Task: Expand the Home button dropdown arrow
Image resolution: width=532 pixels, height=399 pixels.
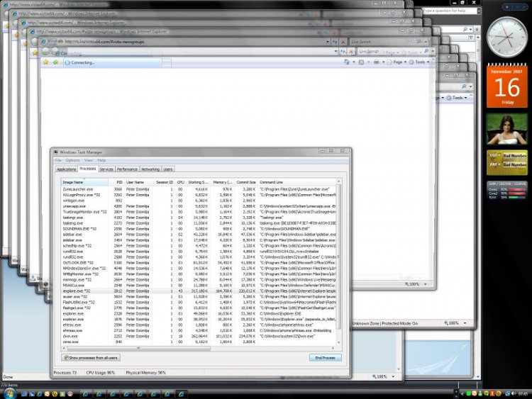Action: (353, 62)
